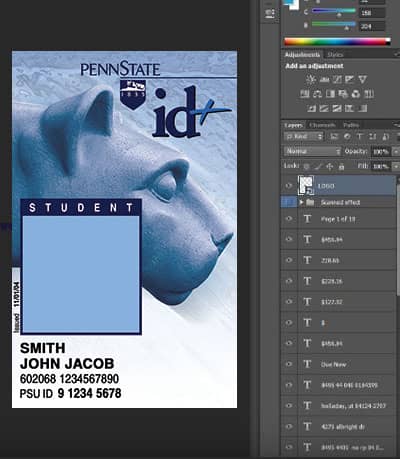Hide the 228.60 text layer
400x459 pixels.
[289, 260]
